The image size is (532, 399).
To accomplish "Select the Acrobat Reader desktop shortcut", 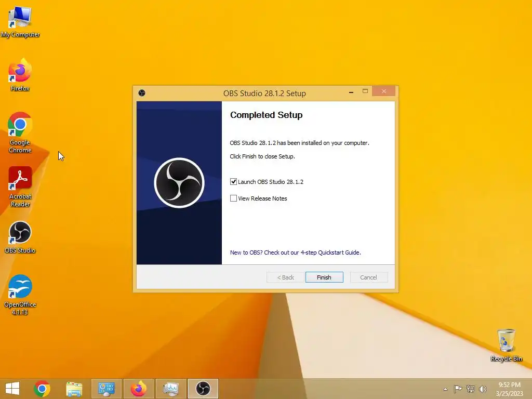I will (x=20, y=187).
